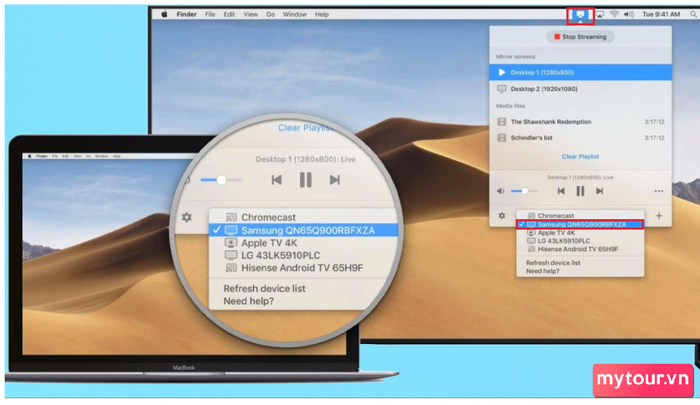Click the gear icon in the magnified circle
This screenshot has width=700, height=405.
tap(187, 217)
